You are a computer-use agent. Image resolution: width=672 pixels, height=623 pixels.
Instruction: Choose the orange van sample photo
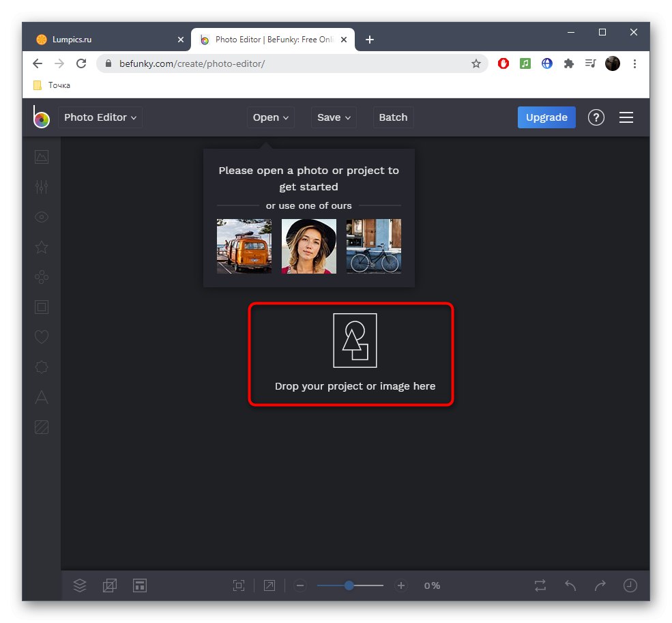[244, 246]
